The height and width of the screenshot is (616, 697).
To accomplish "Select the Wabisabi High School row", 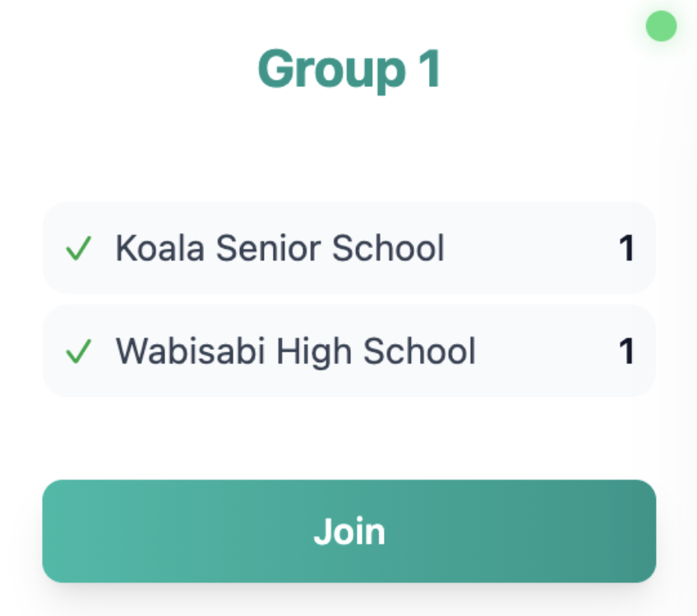I will [x=348, y=352].
